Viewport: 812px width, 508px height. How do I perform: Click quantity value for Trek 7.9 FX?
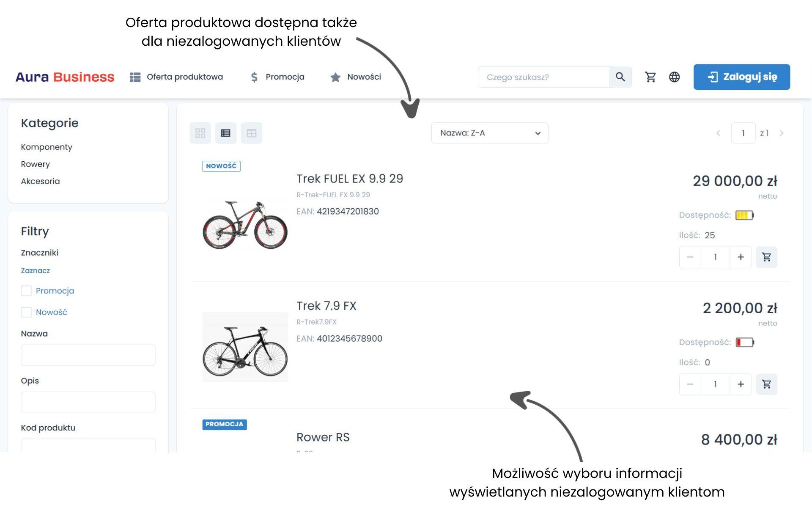[x=715, y=384]
